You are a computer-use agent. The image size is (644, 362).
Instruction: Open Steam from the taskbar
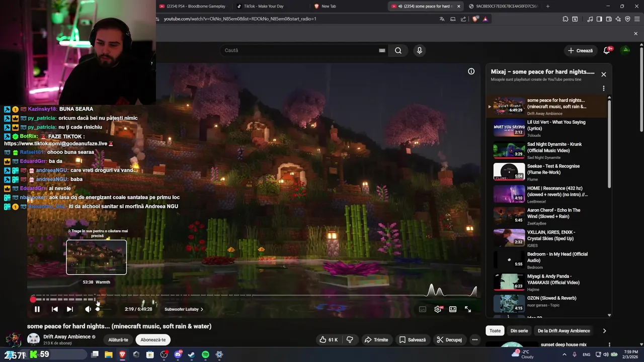(192, 355)
